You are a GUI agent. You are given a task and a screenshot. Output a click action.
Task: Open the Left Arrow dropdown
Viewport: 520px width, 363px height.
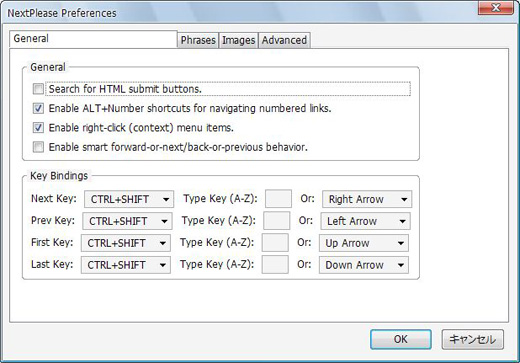pyautogui.click(x=365, y=221)
